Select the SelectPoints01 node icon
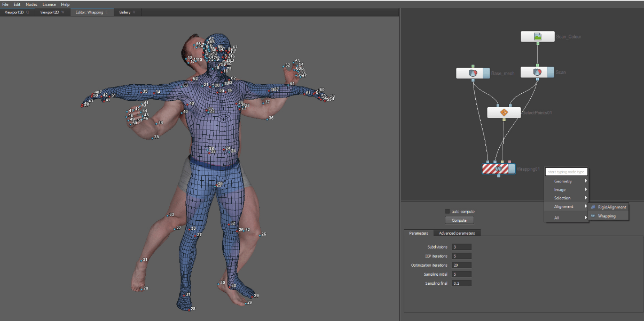This screenshot has height=321, width=644. [504, 112]
